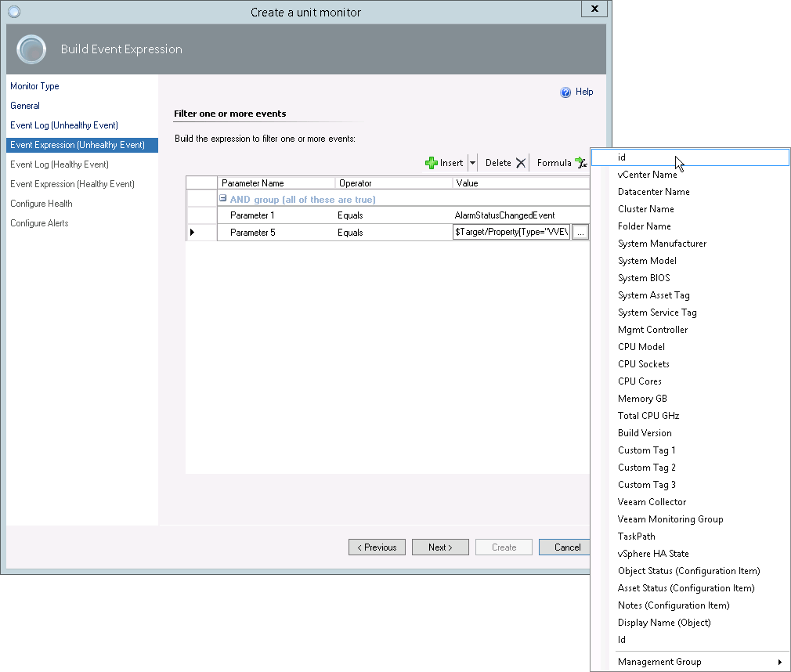Select Event Expression (Unhealthy Event) step

[82, 146]
